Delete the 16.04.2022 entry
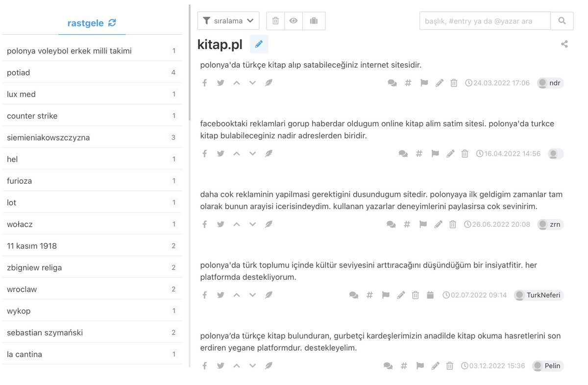This screenshot has height=385, width=588. click(x=465, y=154)
